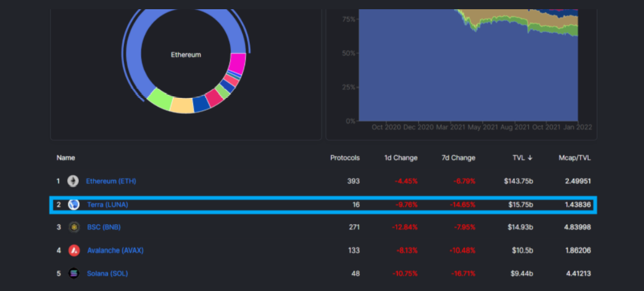Viewport: 644px width, 291px height.
Task: Click Ethereum's 1d change -4.45%
Action: point(407,181)
